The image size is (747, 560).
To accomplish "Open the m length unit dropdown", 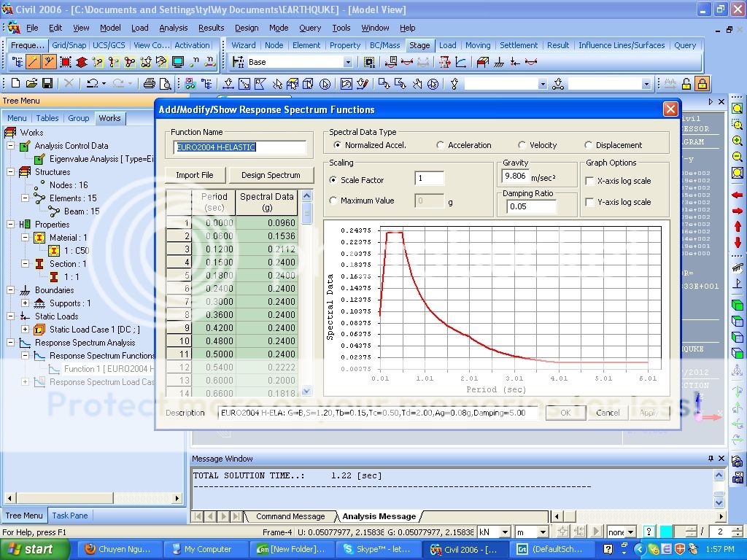I will pos(543,532).
